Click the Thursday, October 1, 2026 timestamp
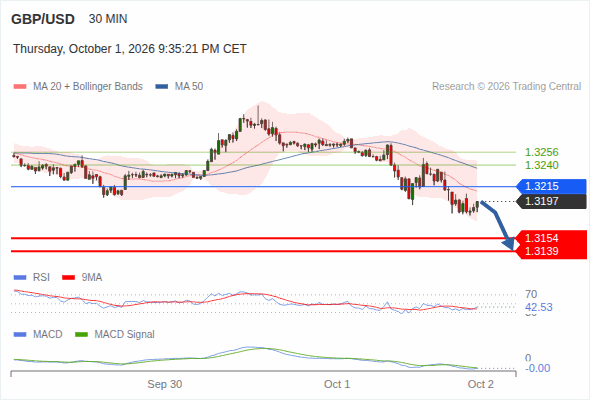 130,49
